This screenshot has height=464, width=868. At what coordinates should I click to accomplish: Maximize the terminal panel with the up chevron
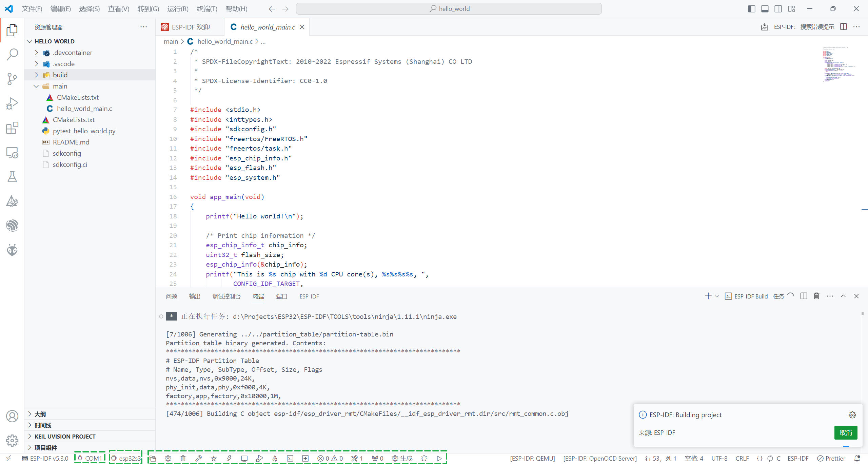pyautogui.click(x=843, y=296)
